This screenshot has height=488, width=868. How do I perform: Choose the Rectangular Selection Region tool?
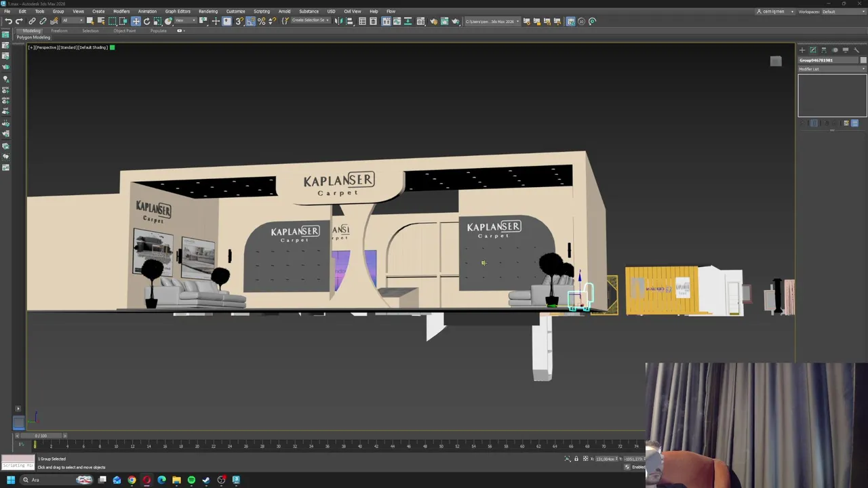pos(113,21)
